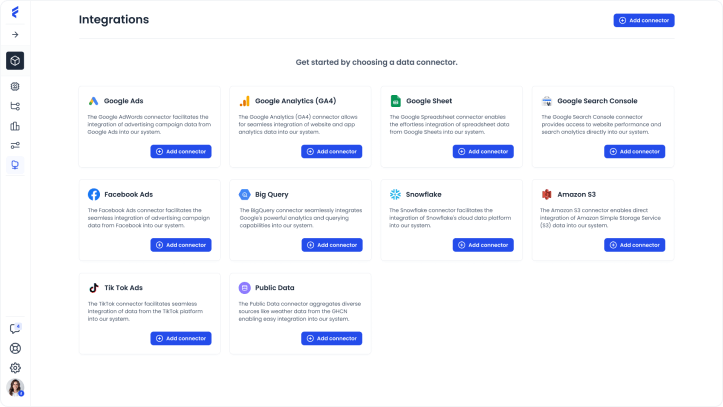Open the highlighted monitor sidebar icon
This screenshot has width=723, height=407.
click(15, 165)
